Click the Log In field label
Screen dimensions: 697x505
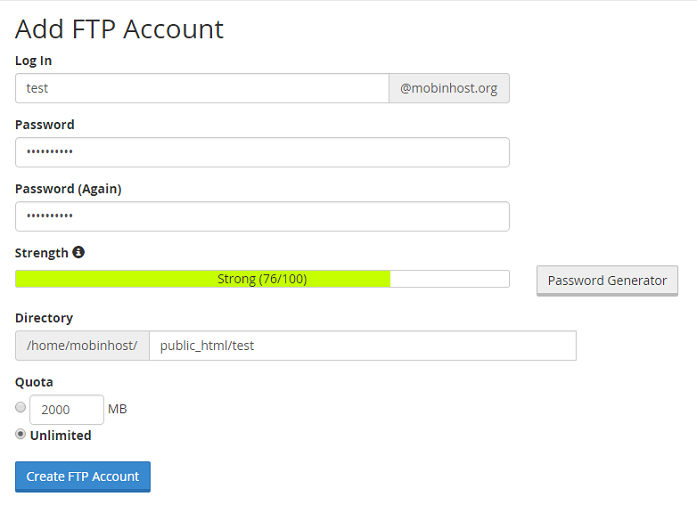(33, 60)
